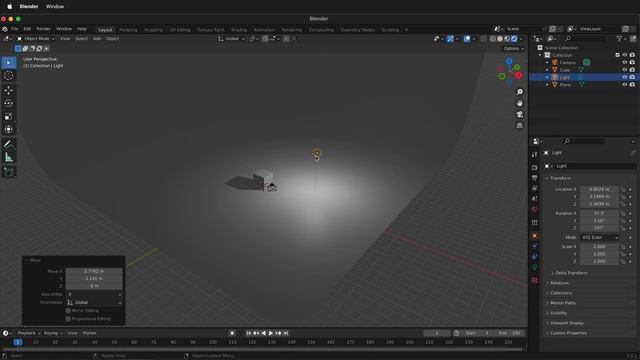
Task: Toggle Cube visibility eye in outliner
Action: 624,70
